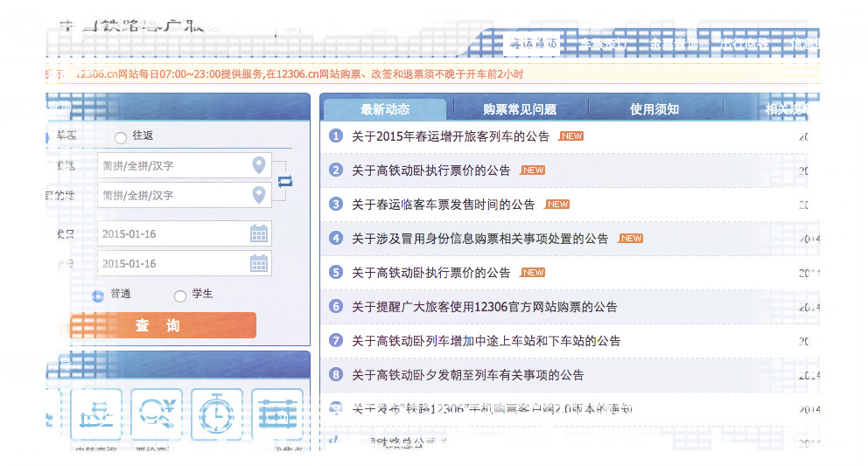Screen dimensions: 868x466
Task: Switch to the 购票常见问题 tab
Action: pyautogui.click(x=519, y=109)
